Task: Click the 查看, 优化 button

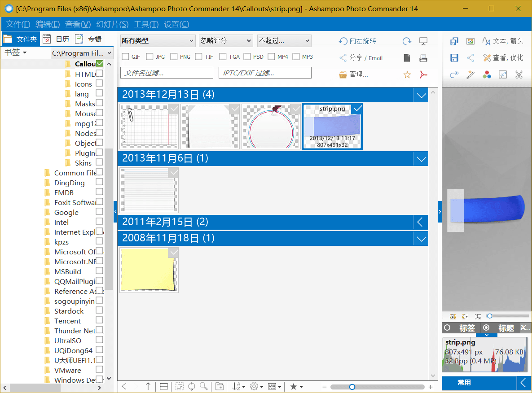Action: pyautogui.click(x=503, y=57)
